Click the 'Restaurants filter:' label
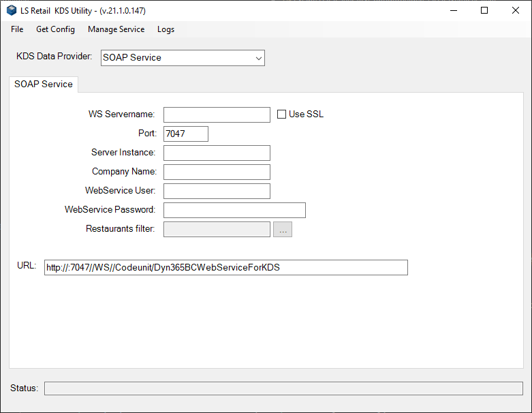 (x=121, y=228)
